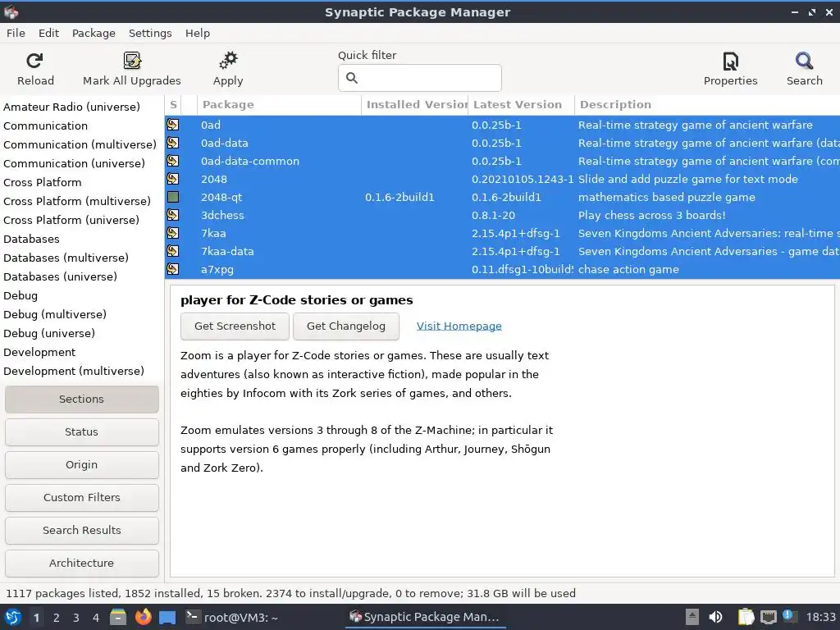
Task: Click the show desktop taskbar icon
Action: 167,617
